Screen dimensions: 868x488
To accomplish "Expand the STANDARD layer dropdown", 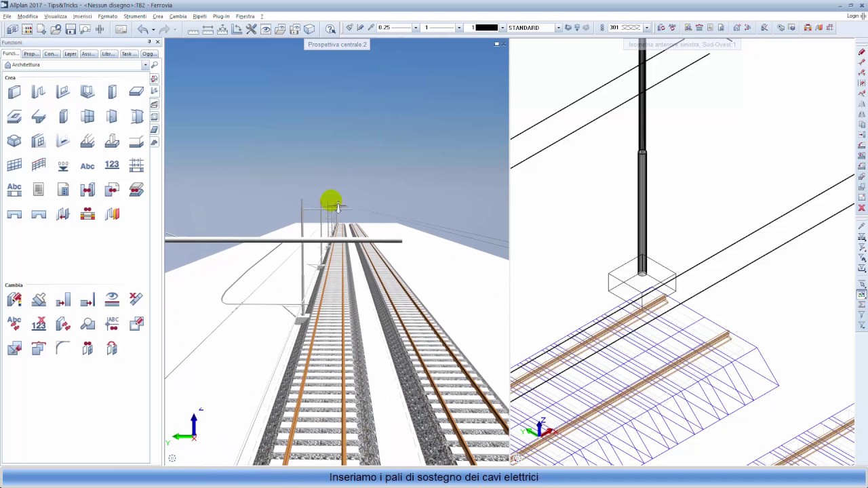I will click(558, 28).
